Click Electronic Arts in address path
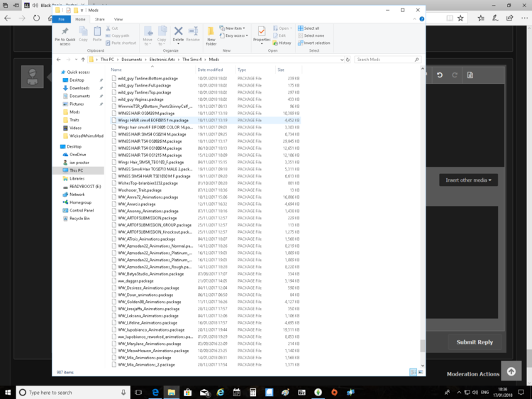This screenshot has width=532, height=399. 162,60
